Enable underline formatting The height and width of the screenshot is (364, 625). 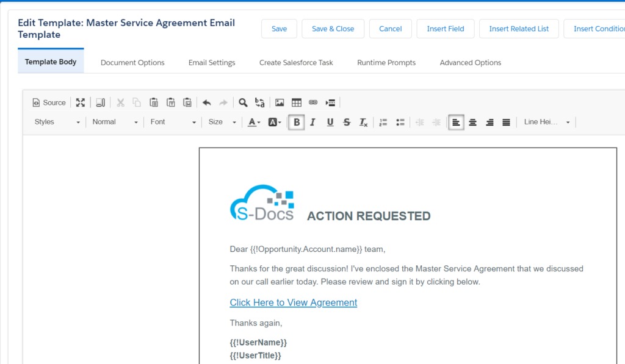(x=330, y=122)
